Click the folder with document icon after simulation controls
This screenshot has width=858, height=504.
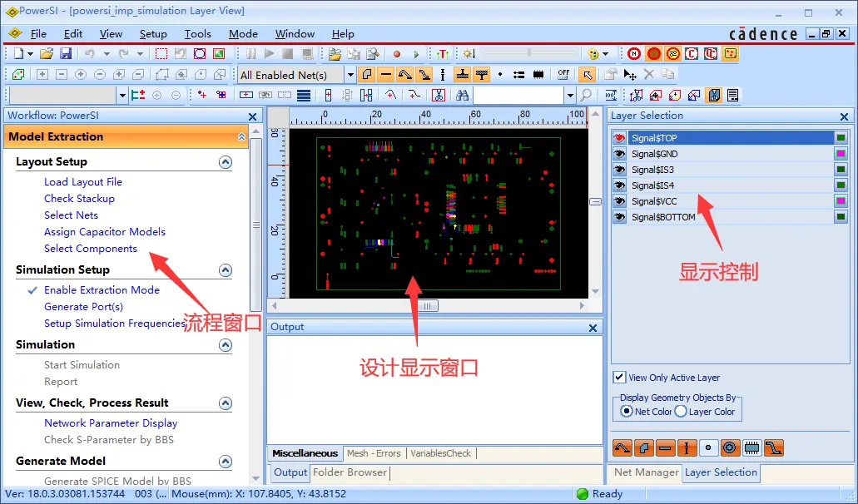point(335,53)
